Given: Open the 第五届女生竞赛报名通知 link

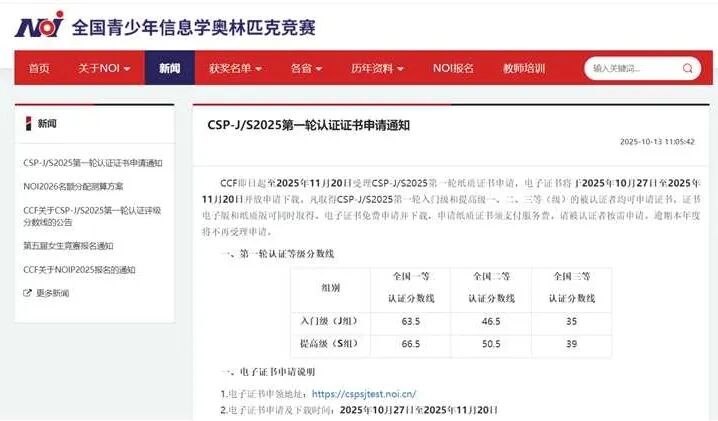Looking at the screenshot, I should tap(68, 245).
